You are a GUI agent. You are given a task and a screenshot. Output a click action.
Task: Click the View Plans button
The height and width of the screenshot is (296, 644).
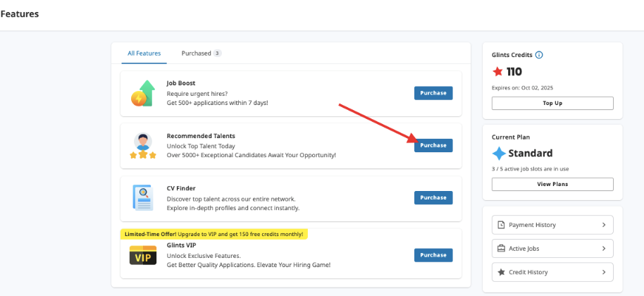click(552, 184)
